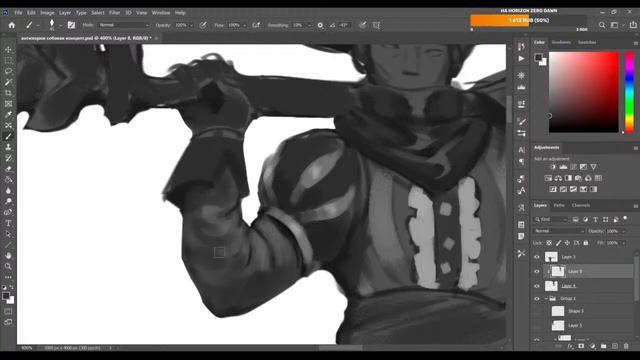Hide Layer 3 with its eye icon
The image size is (640, 360).
[x=537, y=257]
